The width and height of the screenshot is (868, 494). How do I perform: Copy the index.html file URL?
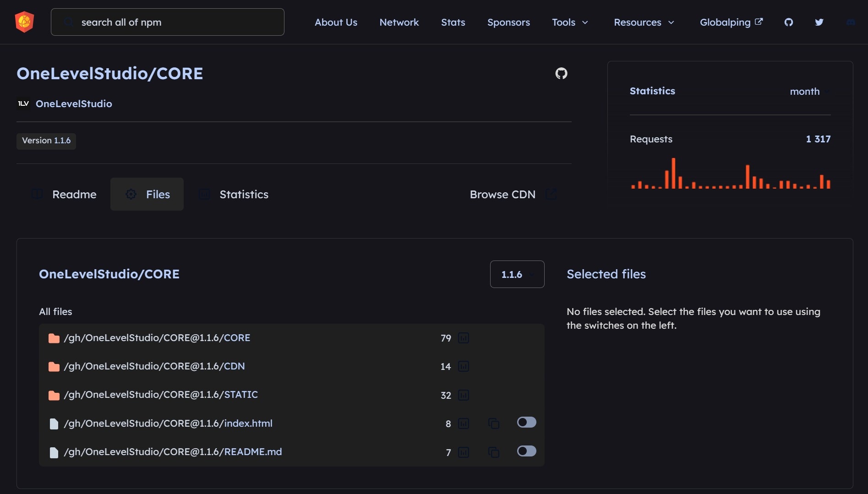[x=493, y=423]
